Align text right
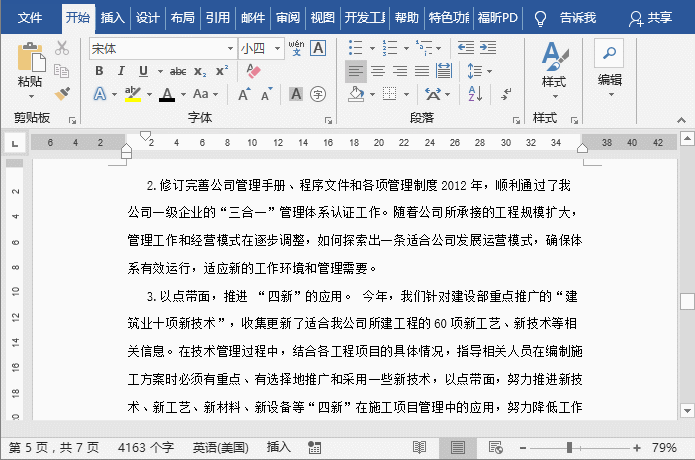 click(x=400, y=71)
